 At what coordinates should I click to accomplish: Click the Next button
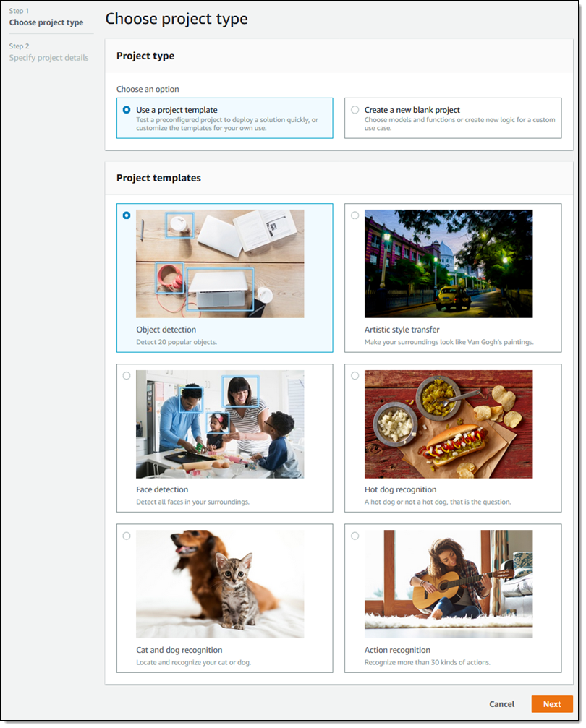(551, 704)
